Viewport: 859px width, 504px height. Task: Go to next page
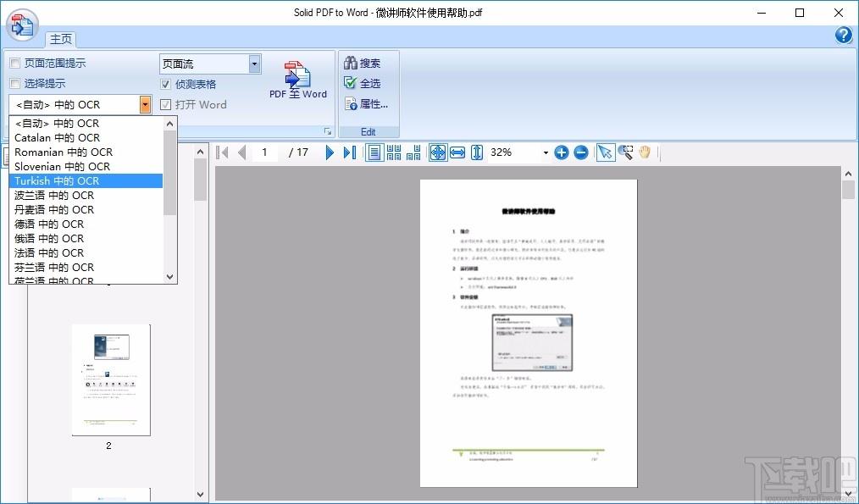coord(330,152)
